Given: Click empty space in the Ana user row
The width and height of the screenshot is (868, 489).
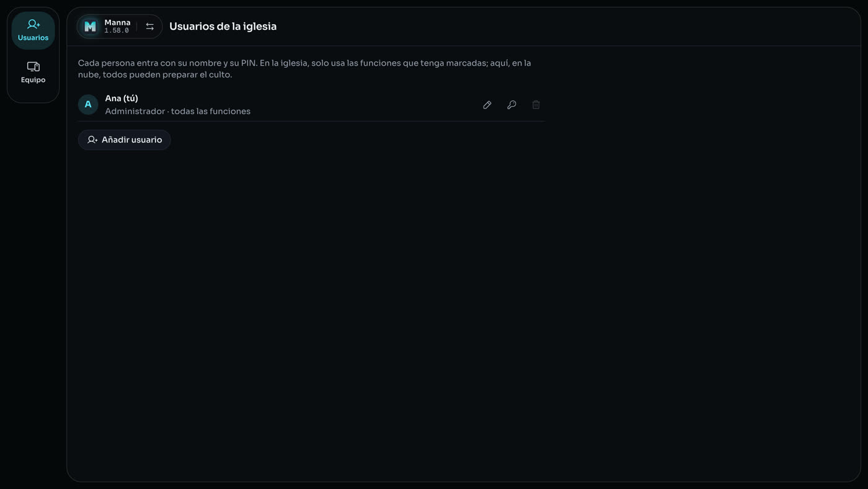Looking at the screenshot, I should [x=366, y=104].
